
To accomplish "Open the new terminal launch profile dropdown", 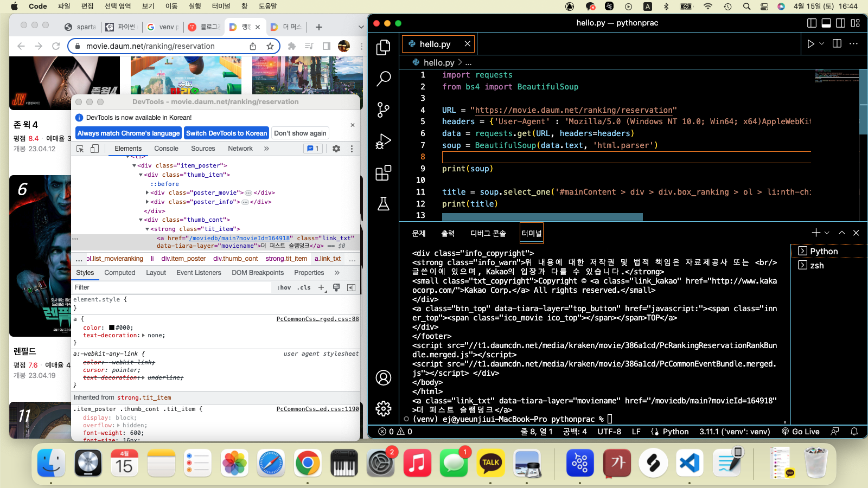I will point(827,233).
